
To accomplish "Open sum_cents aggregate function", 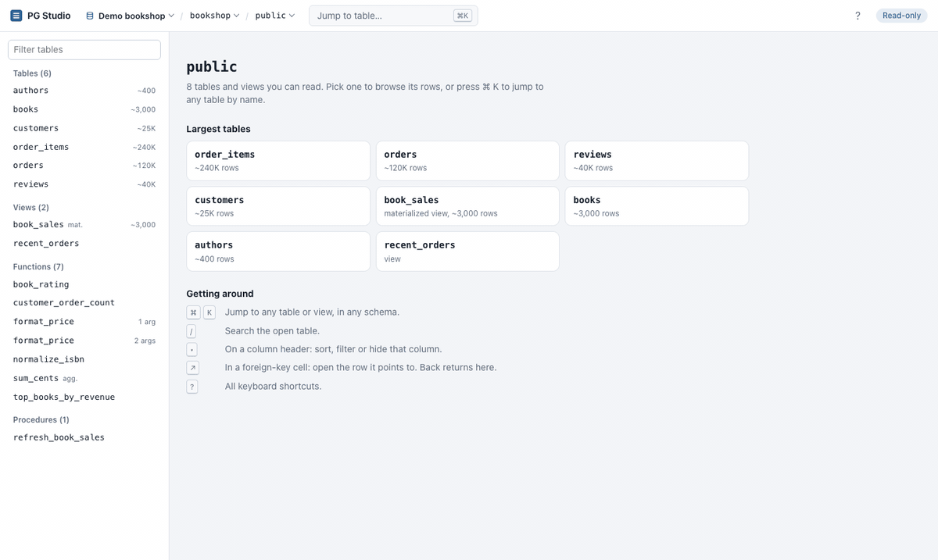I will point(84,378).
